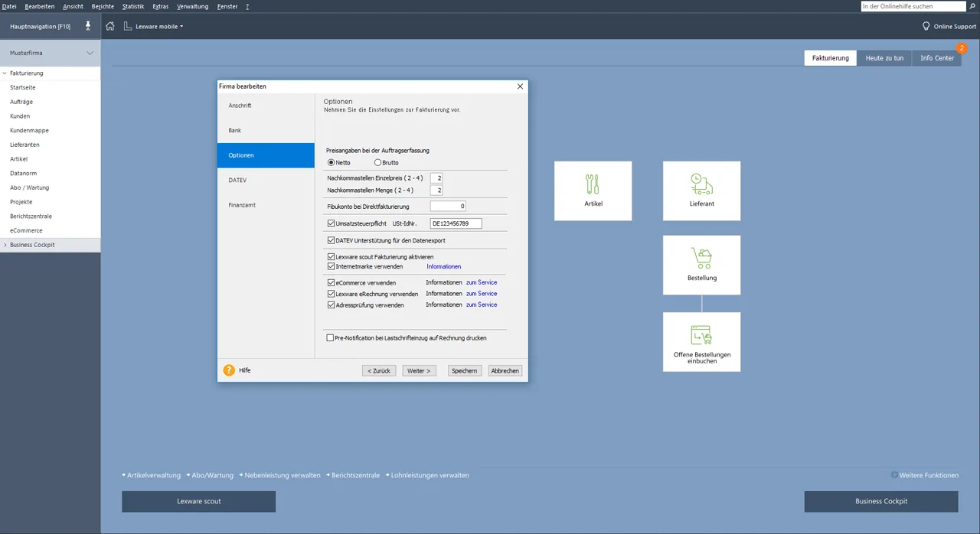Pin the Hauptnavigation panel
Screen dimensions: 980x534
[88, 26]
